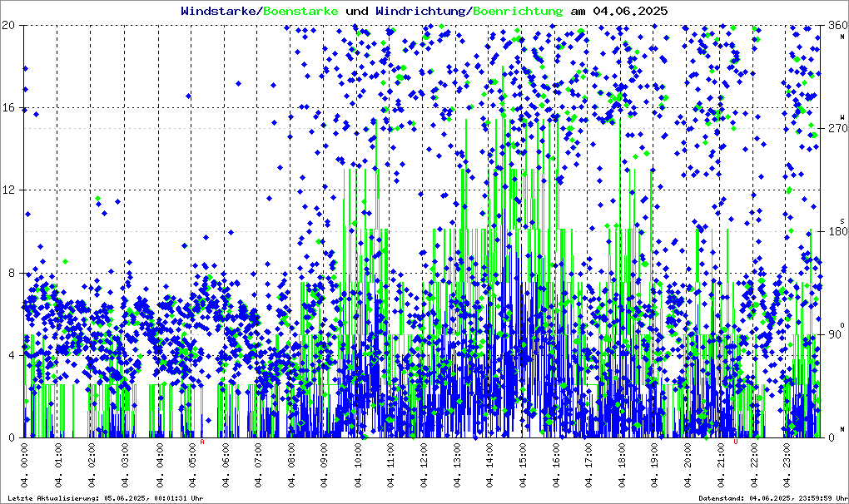Image resolution: width=849 pixels, height=504 pixels.
Task: Click the "S" compass label above 180
Action: 842,221
